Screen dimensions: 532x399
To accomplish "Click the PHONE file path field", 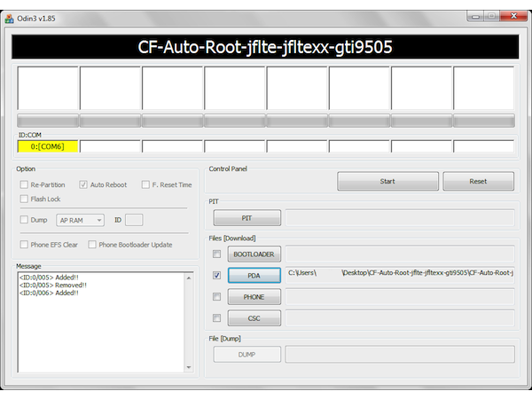I will 400,297.
